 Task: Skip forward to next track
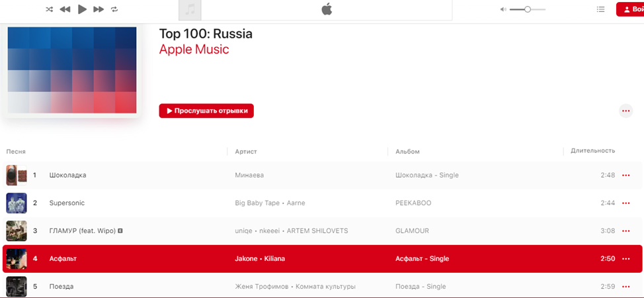99,9
